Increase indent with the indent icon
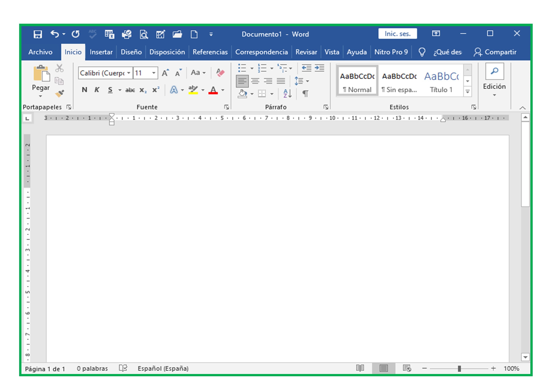The width and height of the screenshot is (560, 392). point(319,68)
